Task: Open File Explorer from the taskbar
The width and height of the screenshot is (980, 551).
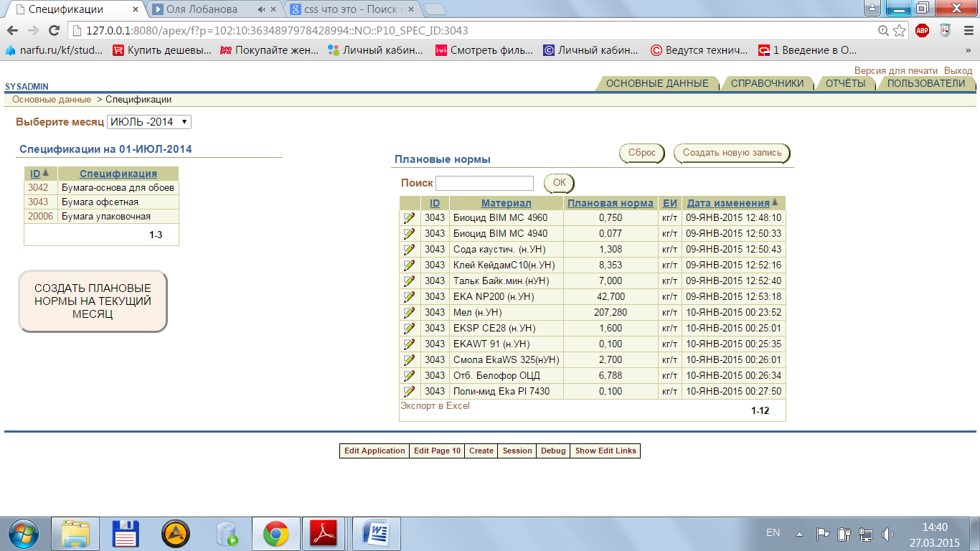Action: (x=75, y=533)
